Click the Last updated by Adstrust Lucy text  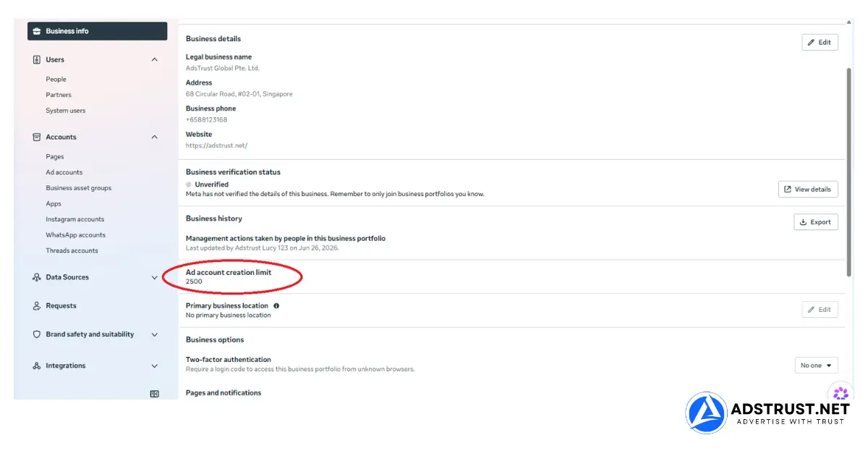[262, 248]
